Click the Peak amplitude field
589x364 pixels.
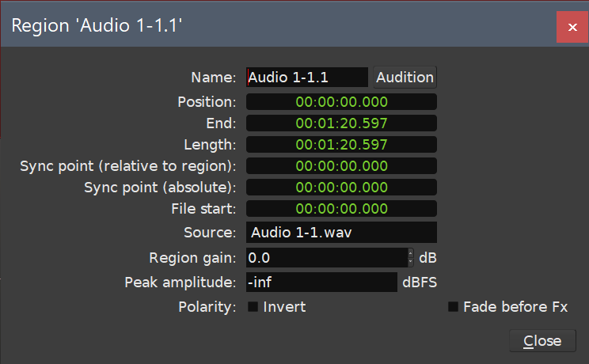(321, 282)
